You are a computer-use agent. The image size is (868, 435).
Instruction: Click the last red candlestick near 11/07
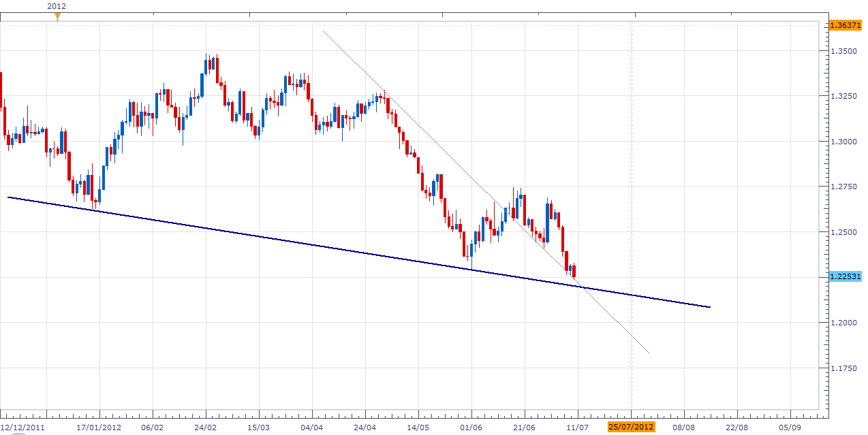pyautogui.click(x=574, y=271)
